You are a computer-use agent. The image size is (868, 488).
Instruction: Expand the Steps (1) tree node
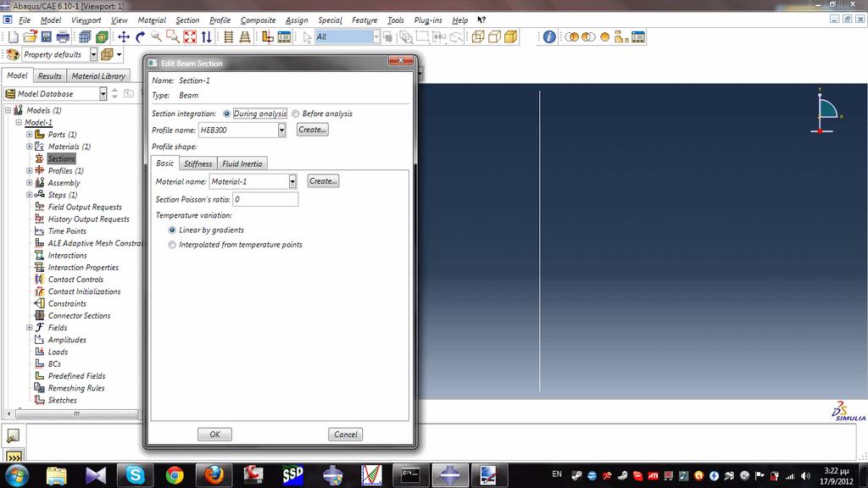(30, 195)
